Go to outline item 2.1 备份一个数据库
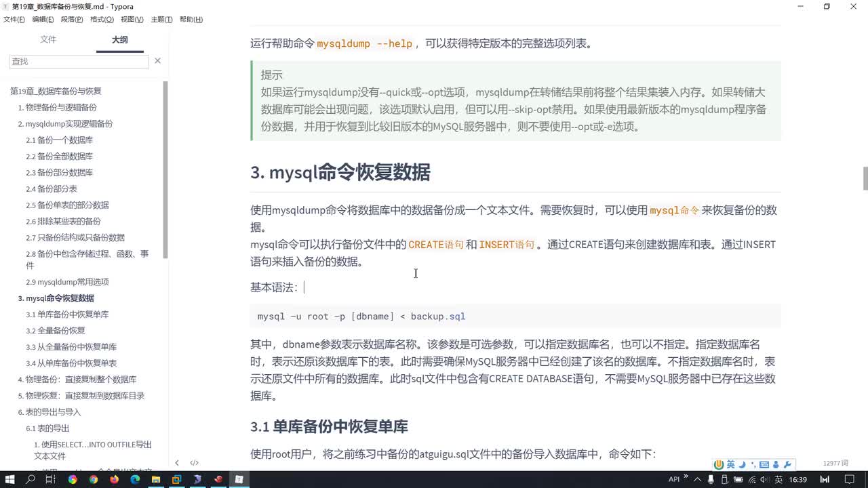 pyautogui.click(x=59, y=140)
